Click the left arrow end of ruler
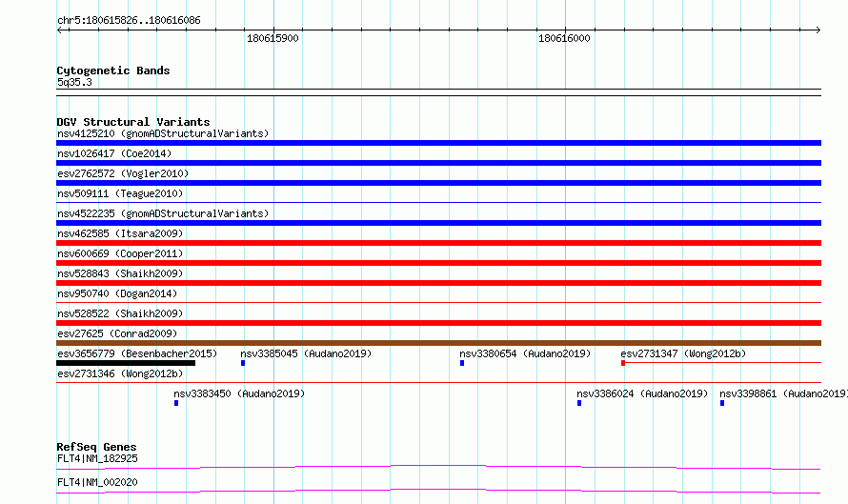Screen dimensions: 848x504 coord(60,30)
